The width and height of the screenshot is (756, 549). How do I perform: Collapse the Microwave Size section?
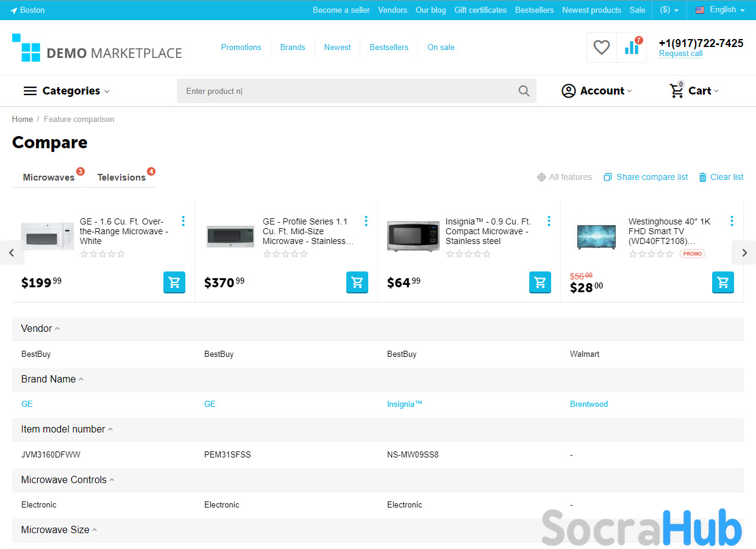click(x=59, y=529)
